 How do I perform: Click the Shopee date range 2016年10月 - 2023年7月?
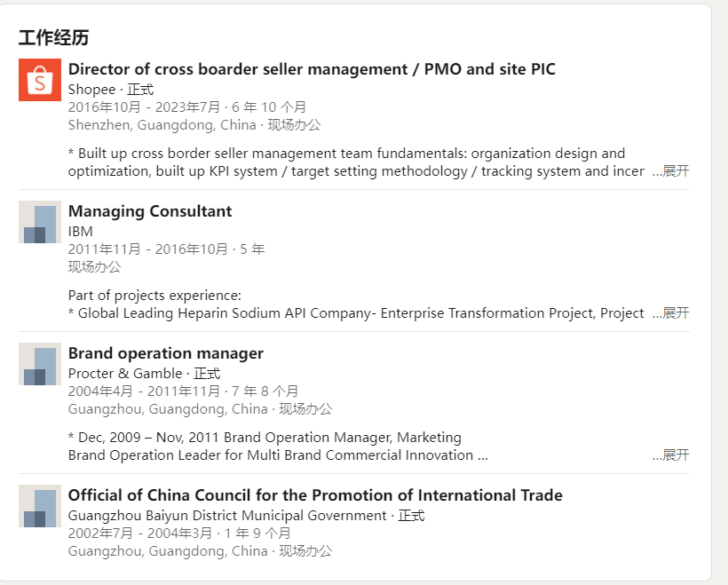coord(144,107)
